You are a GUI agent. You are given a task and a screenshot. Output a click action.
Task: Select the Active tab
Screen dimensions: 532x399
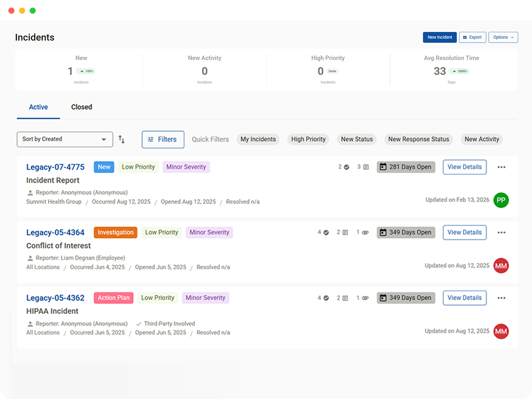coord(38,107)
